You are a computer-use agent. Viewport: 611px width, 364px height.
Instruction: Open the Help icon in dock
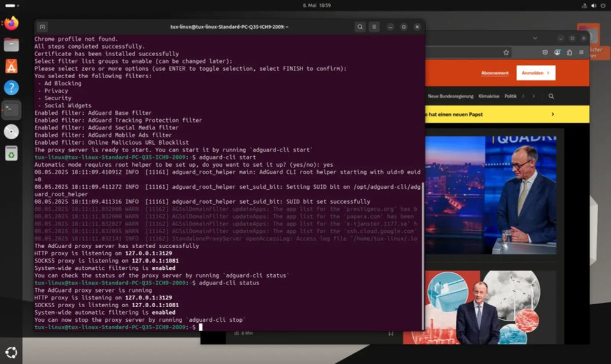[11, 87]
